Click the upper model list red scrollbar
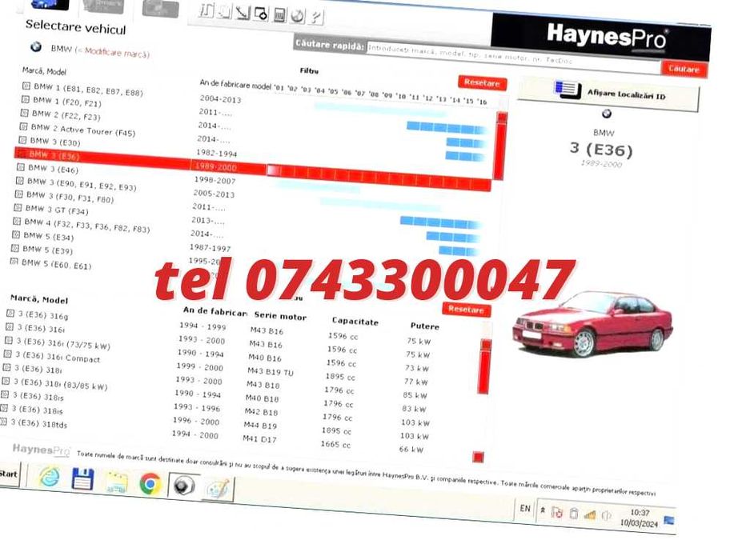Image resolution: width=730 pixels, height=560 pixels. pos(500,146)
